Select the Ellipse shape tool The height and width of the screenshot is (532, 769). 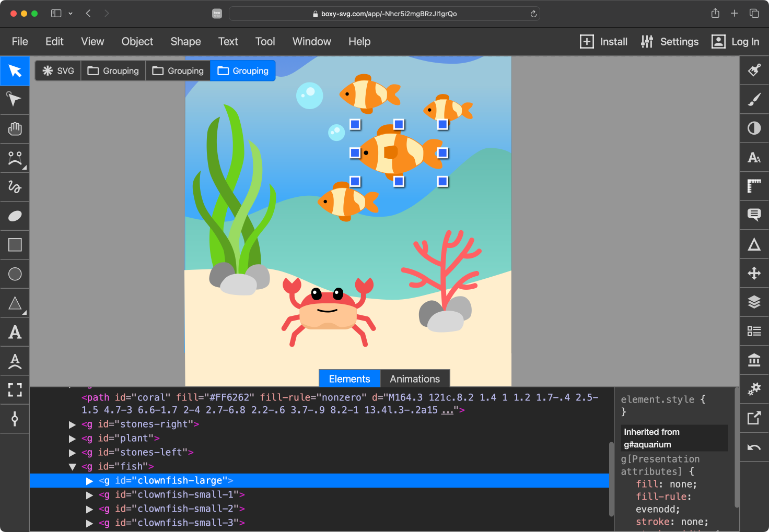[x=15, y=274]
